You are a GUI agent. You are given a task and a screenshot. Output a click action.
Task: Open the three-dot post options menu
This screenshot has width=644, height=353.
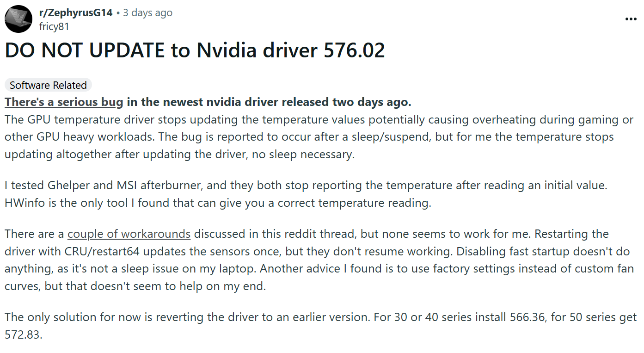(631, 19)
